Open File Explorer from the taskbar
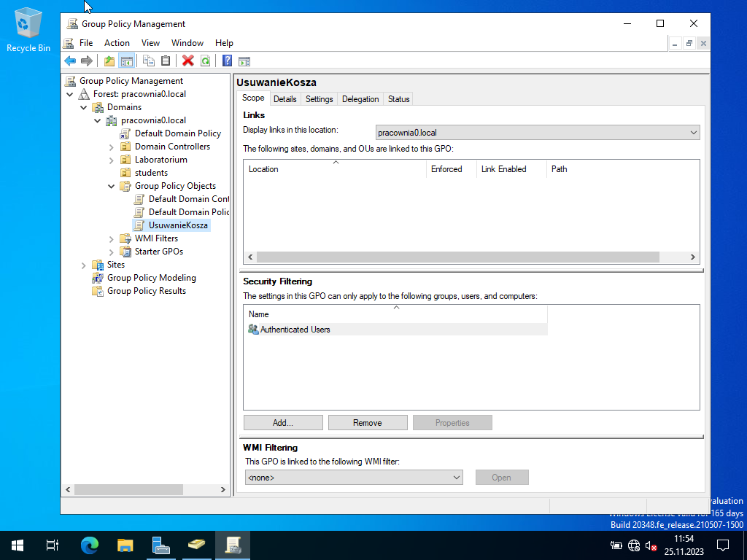This screenshot has height=560, width=747. coord(125,545)
